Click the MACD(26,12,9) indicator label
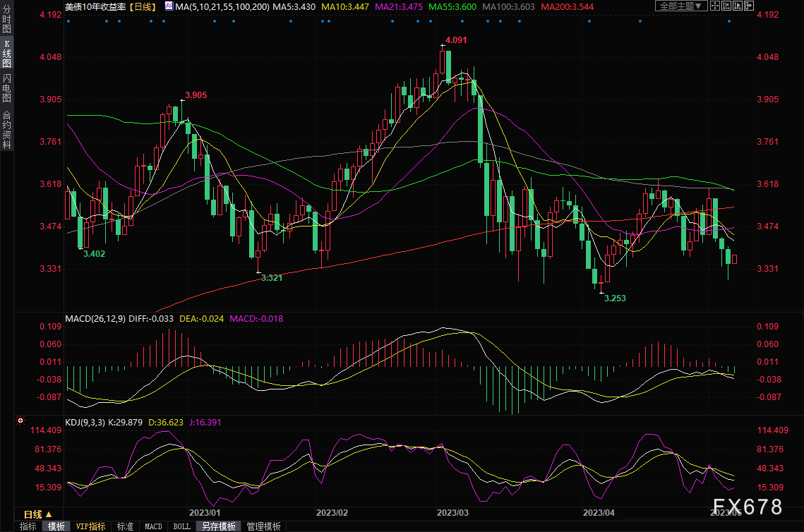Image resolution: width=804 pixels, height=532 pixels. tap(95, 319)
